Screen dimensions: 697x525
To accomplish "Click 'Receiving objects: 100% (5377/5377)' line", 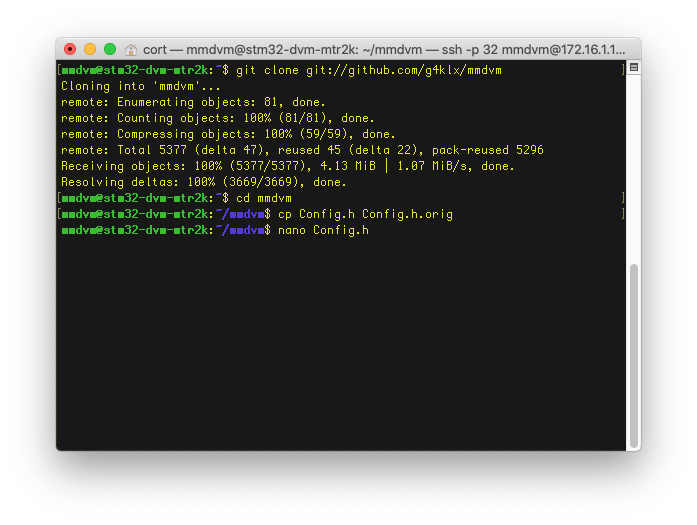I will [288, 166].
